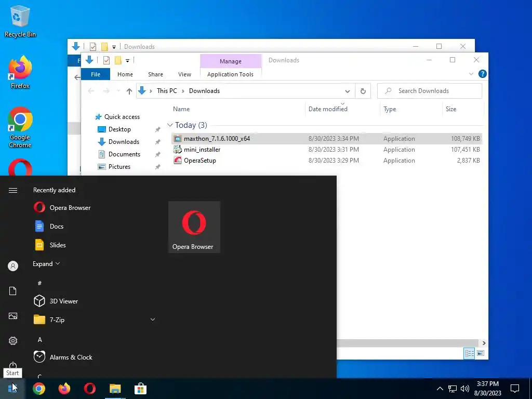This screenshot has height=399, width=532.
Task: Click the Opera Browser pinned tile
Action: 194,227
